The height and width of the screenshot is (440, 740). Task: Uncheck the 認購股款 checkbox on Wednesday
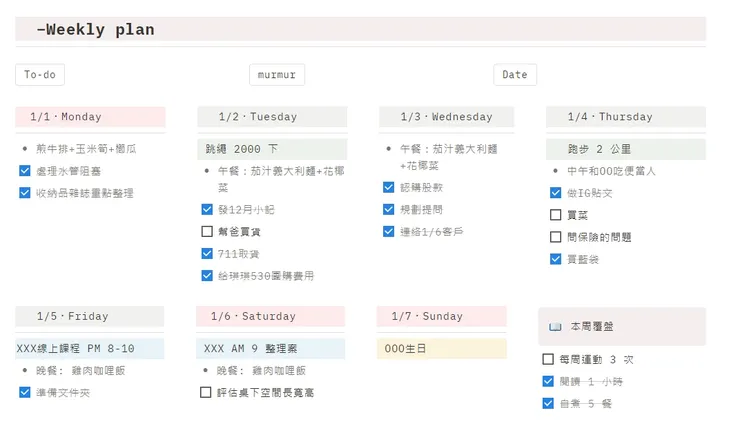tap(388, 187)
